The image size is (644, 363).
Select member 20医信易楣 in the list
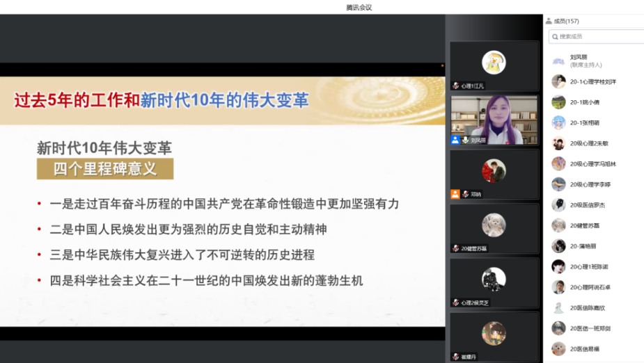click(x=585, y=348)
